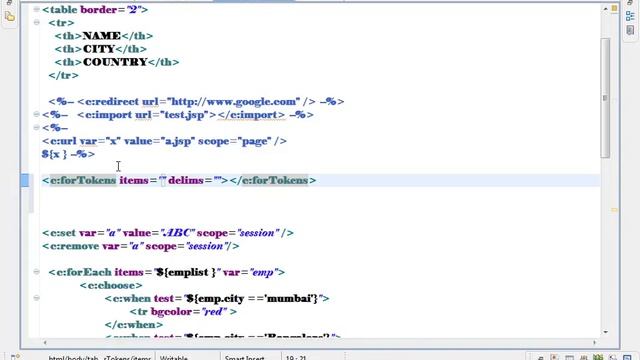
Task: Click the tr bgcolor="red" line
Action: pos(183,311)
